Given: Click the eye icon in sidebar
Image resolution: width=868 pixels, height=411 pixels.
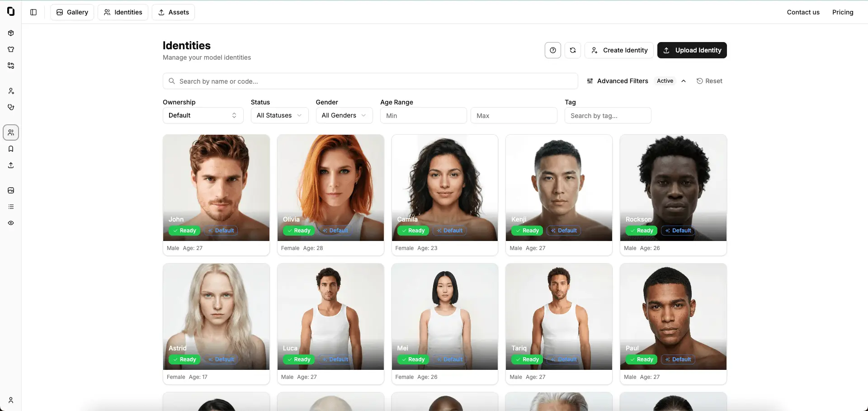Looking at the screenshot, I should 11,223.
